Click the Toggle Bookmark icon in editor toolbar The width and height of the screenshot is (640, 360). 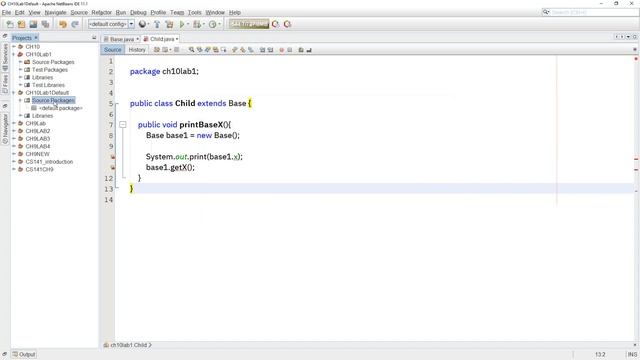(251, 50)
